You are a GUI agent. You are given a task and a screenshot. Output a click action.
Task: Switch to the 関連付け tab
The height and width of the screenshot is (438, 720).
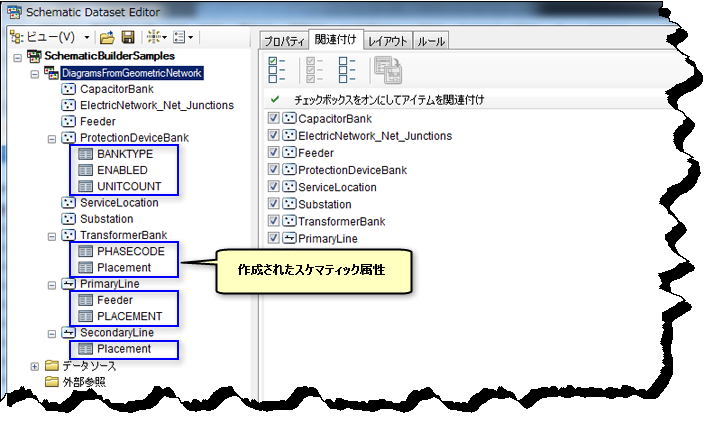336,39
